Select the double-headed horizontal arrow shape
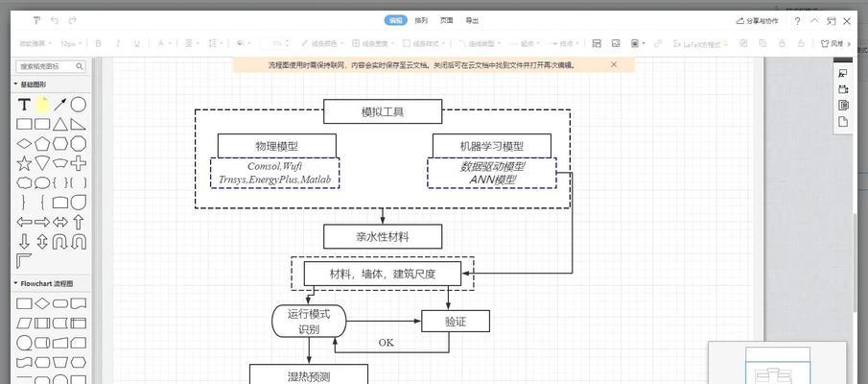Viewport: 868px width, 384px height. pyautogui.click(x=59, y=222)
